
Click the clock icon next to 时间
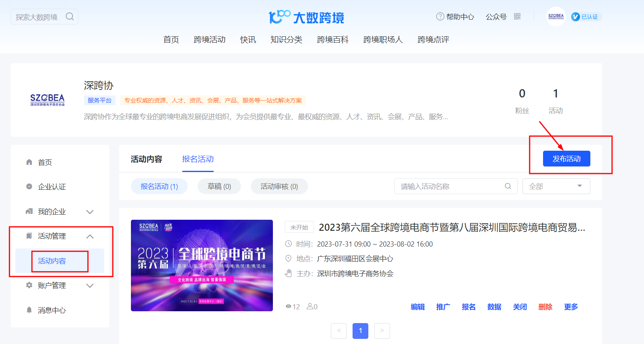(289, 244)
